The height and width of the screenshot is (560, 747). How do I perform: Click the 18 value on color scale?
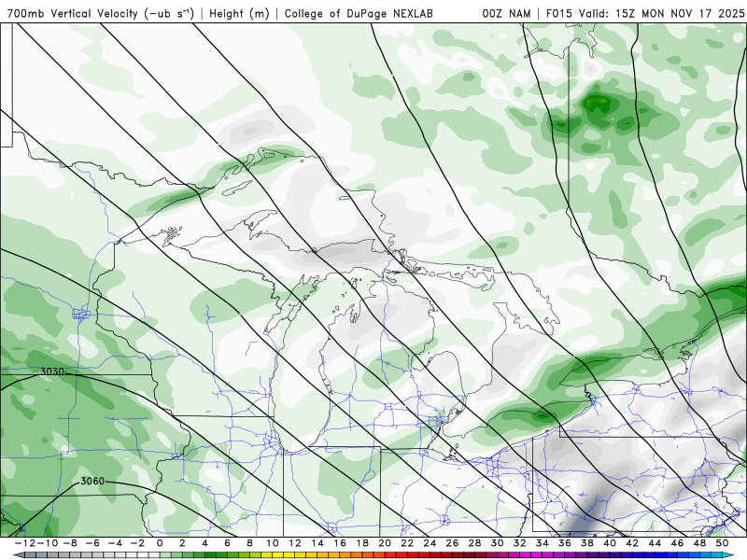coord(362,543)
